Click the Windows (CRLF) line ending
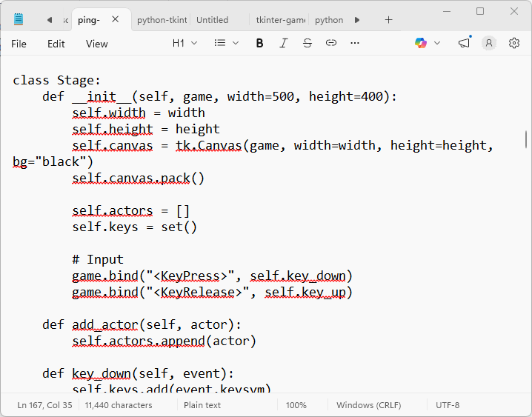The width and height of the screenshot is (532, 417). coord(369,405)
